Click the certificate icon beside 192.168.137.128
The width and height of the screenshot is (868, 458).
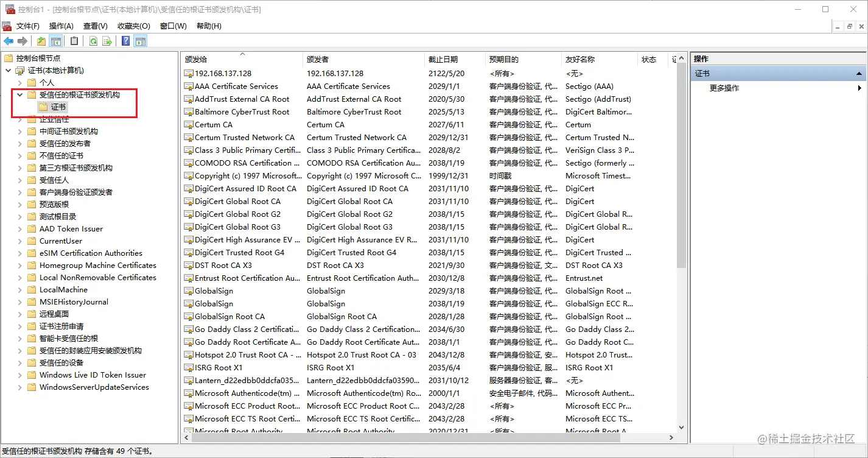(x=189, y=74)
